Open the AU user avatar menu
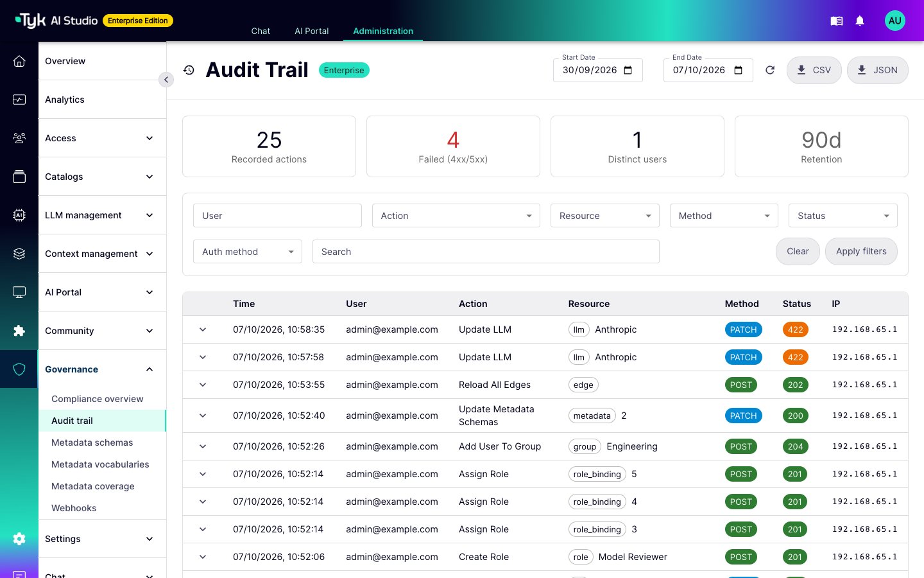Screen dimensions: 924x578 [x=894, y=21]
